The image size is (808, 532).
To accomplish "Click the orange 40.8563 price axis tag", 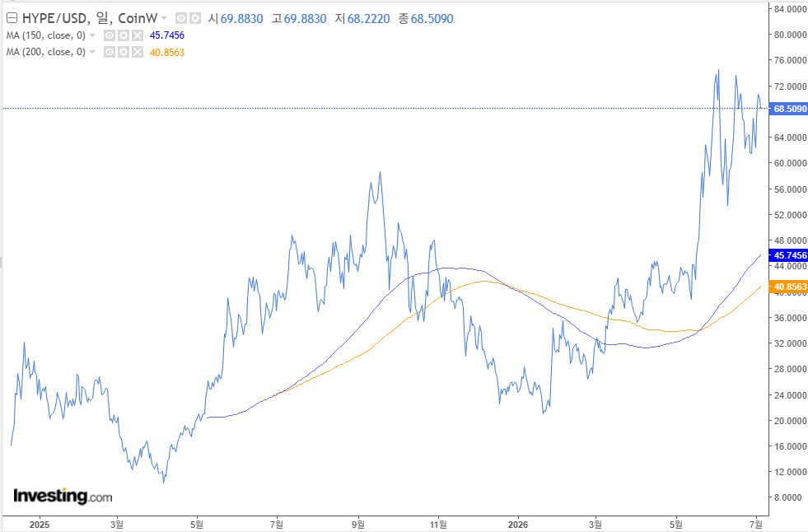I will tap(788, 287).
